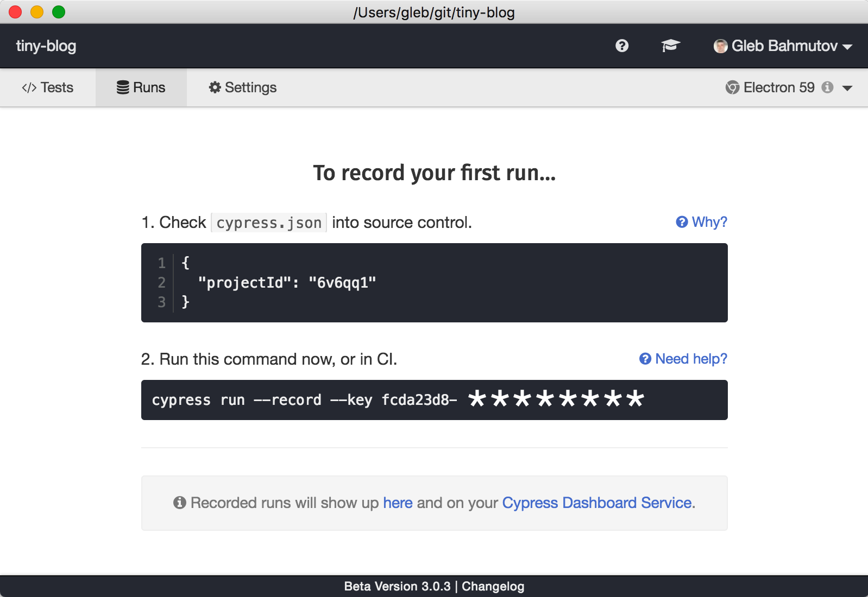Screen dimensions: 868x597
Task: Click the projectId code block
Action: tap(435, 283)
